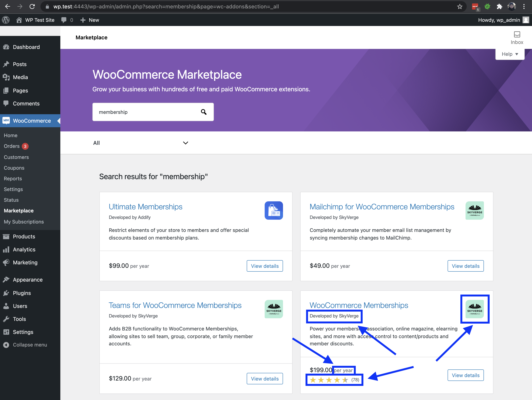532x400 pixels.
Task: Click SkyVerge logo on Mailchimp card
Action: pyautogui.click(x=475, y=211)
